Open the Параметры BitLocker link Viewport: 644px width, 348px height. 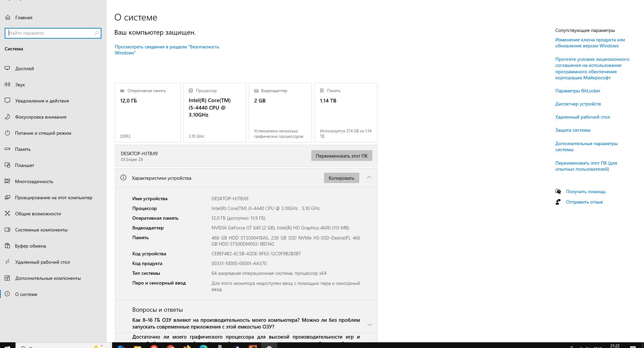point(578,91)
